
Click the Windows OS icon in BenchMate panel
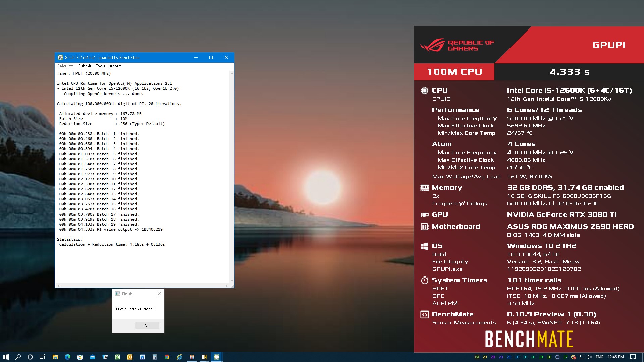pos(424,246)
